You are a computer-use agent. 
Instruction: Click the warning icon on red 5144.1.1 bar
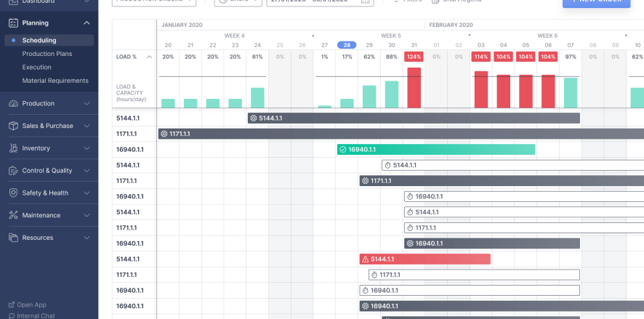365,259
